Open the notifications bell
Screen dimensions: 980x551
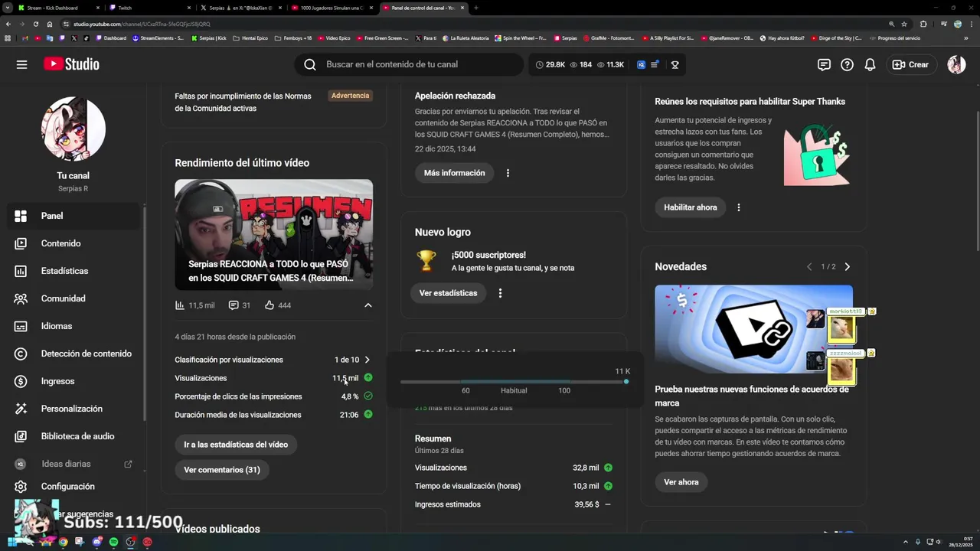point(870,65)
